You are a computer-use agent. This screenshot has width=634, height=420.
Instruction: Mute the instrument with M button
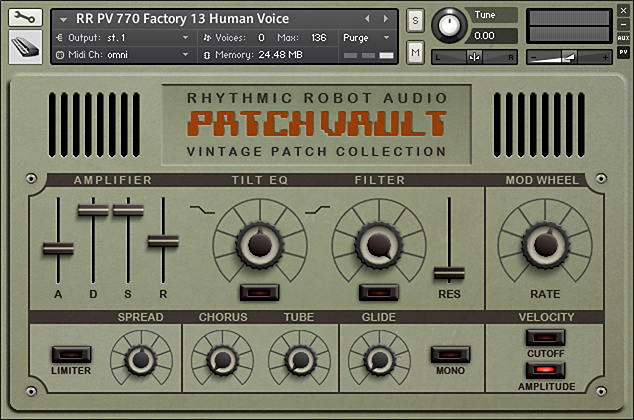click(415, 52)
